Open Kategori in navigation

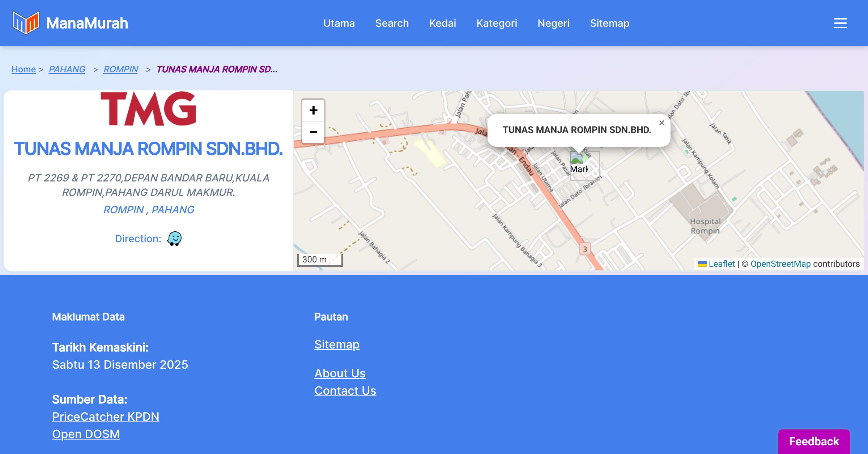497,23
